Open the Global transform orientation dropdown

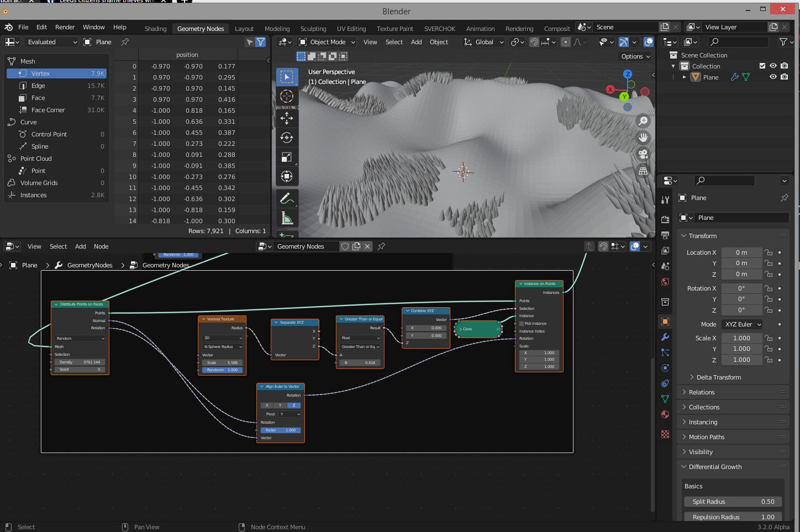coord(484,42)
